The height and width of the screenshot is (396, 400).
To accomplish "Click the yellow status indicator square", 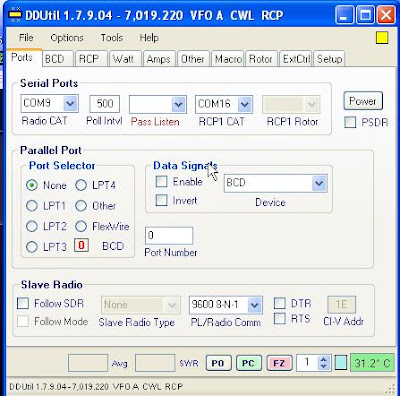I will (382, 38).
